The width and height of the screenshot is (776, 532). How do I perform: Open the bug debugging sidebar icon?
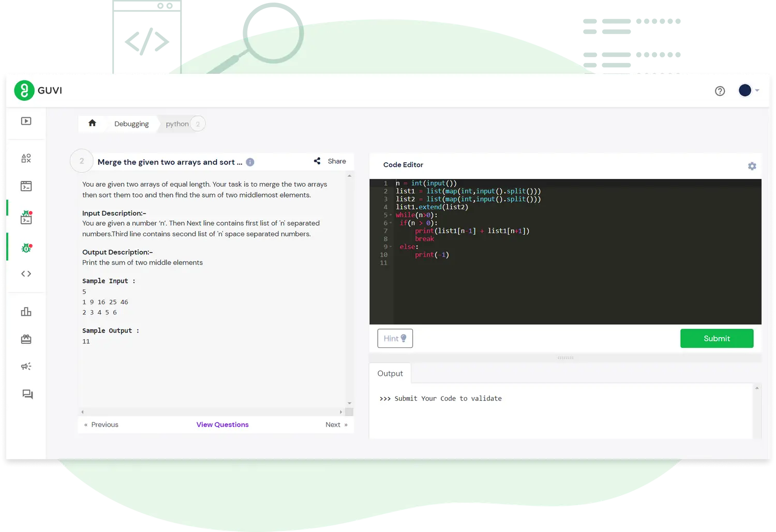click(x=26, y=248)
